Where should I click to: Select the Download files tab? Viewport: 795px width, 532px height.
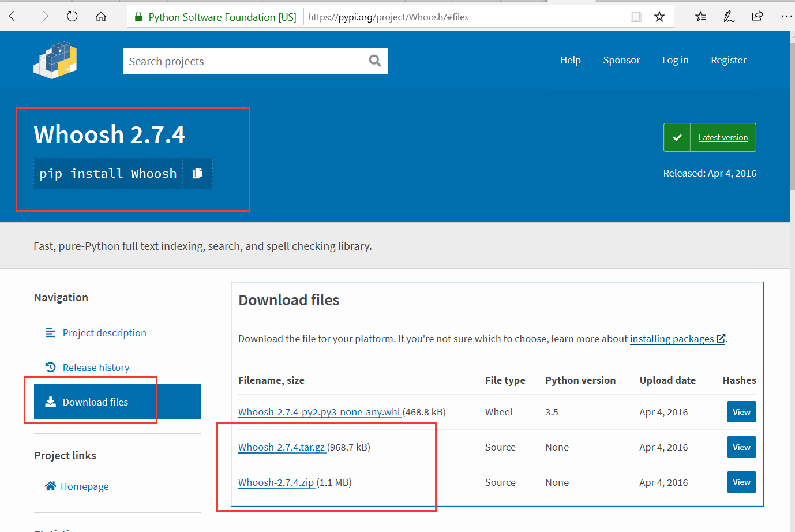point(118,402)
